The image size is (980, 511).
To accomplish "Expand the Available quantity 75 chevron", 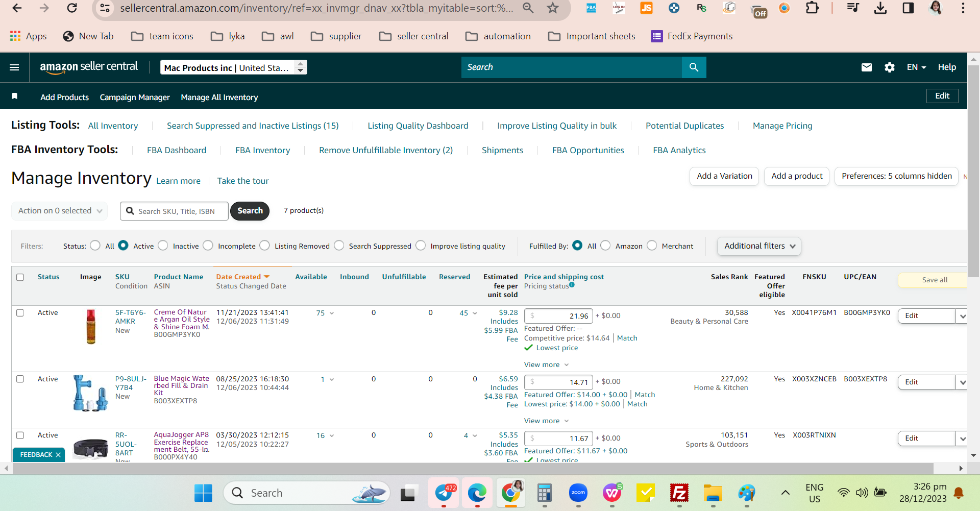I will click(332, 313).
